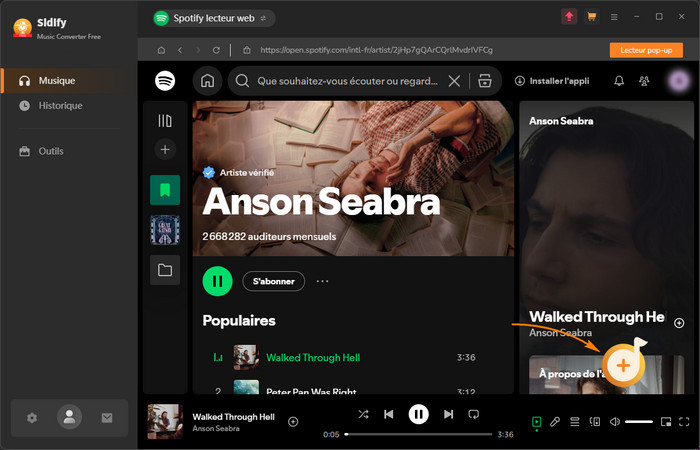
Task: Toggle shuffle playback
Action: point(362,414)
